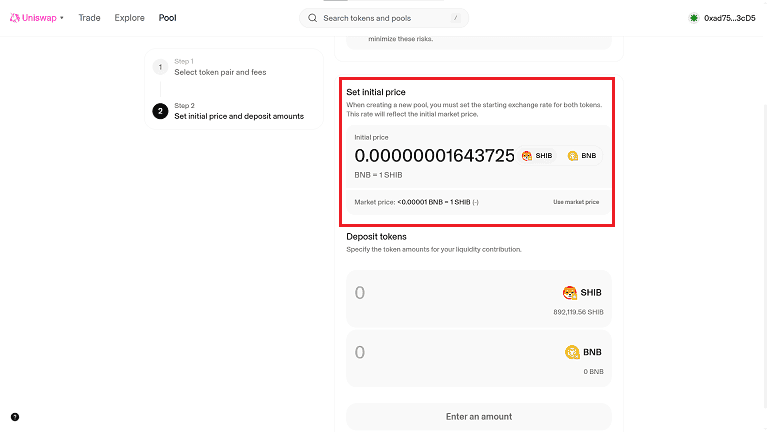
Task: Click the page vertical scrollbar
Action: click(766, 255)
